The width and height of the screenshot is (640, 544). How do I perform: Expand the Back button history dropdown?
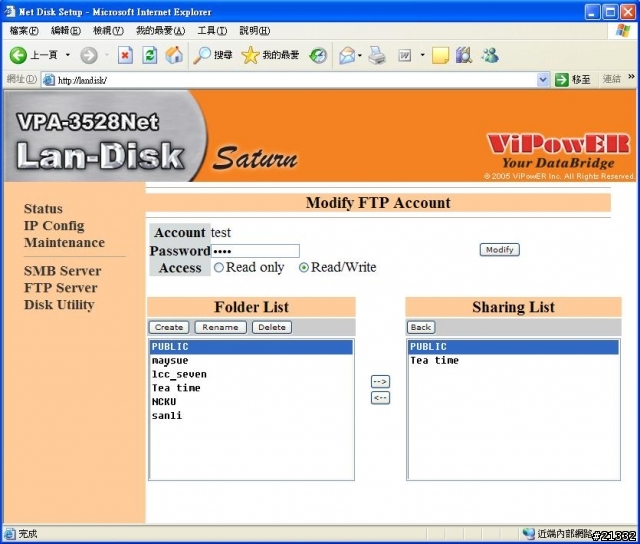(x=68, y=55)
